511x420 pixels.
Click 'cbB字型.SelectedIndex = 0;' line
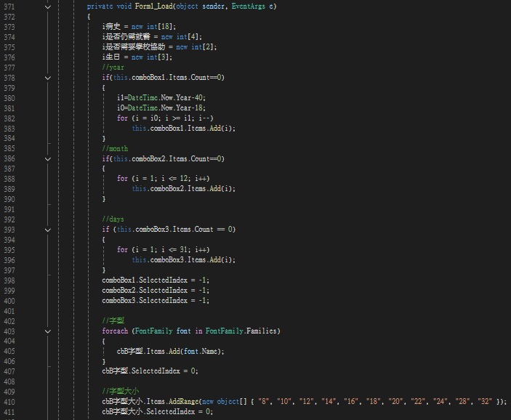[x=150, y=371]
